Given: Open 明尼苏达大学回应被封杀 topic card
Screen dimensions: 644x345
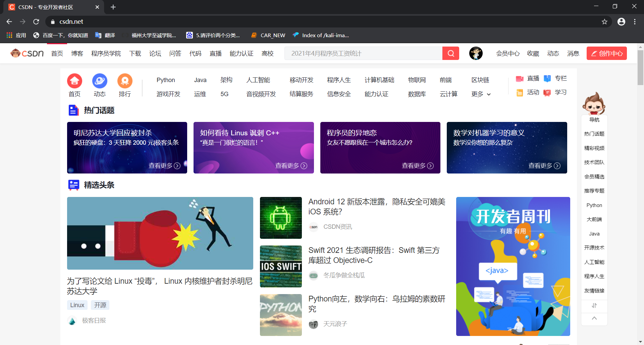Looking at the screenshot, I should click(127, 148).
